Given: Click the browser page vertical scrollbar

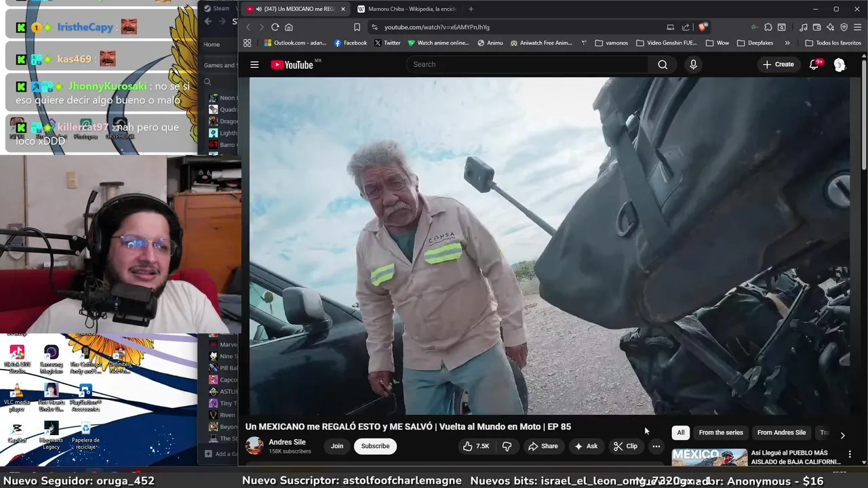Looking at the screenshot, I should pyautogui.click(x=864, y=115).
